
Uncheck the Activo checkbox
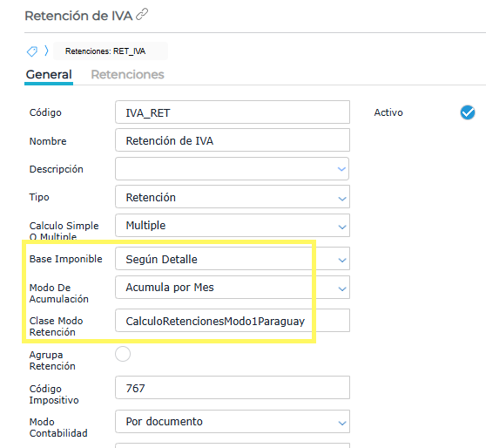point(468,112)
